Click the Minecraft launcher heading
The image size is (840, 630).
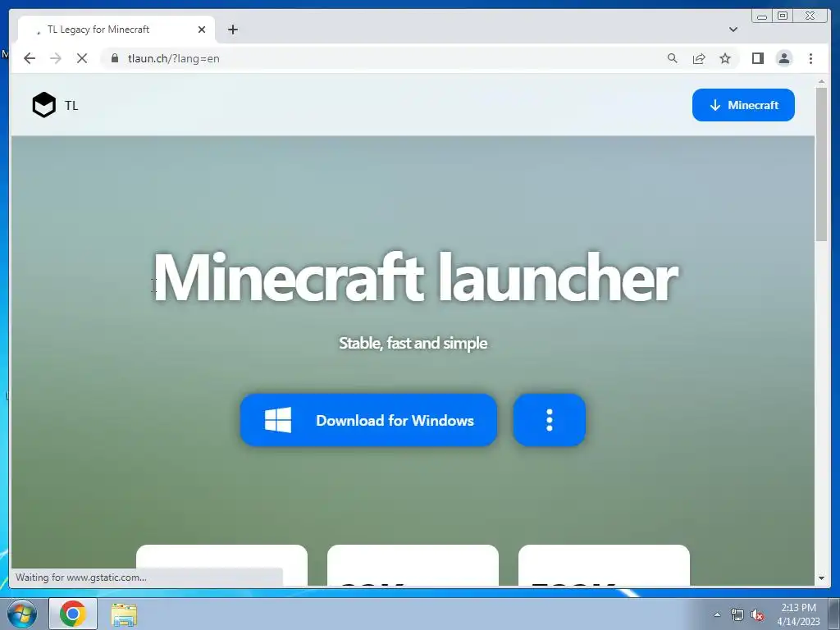click(x=416, y=278)
